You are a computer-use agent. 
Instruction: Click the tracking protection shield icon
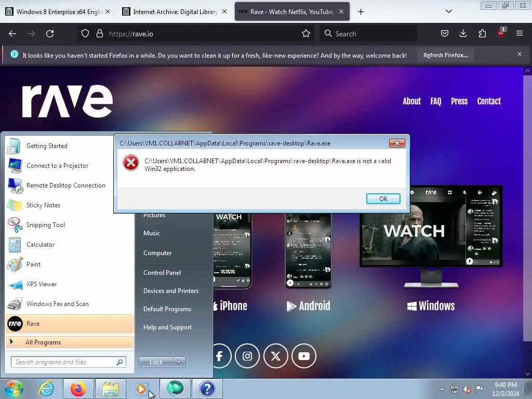point(85,34)
